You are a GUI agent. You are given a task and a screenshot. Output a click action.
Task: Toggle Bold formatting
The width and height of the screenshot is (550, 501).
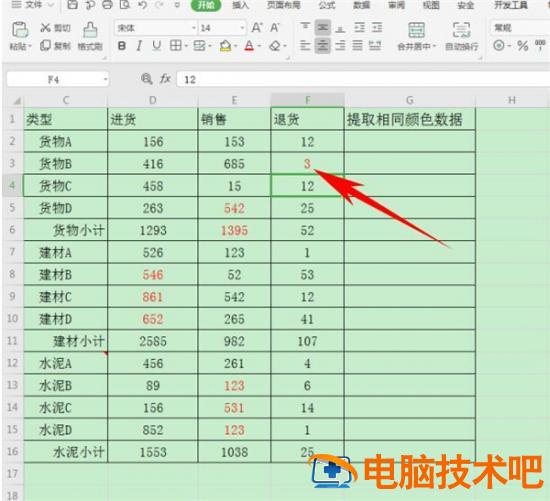pos(122,46)
